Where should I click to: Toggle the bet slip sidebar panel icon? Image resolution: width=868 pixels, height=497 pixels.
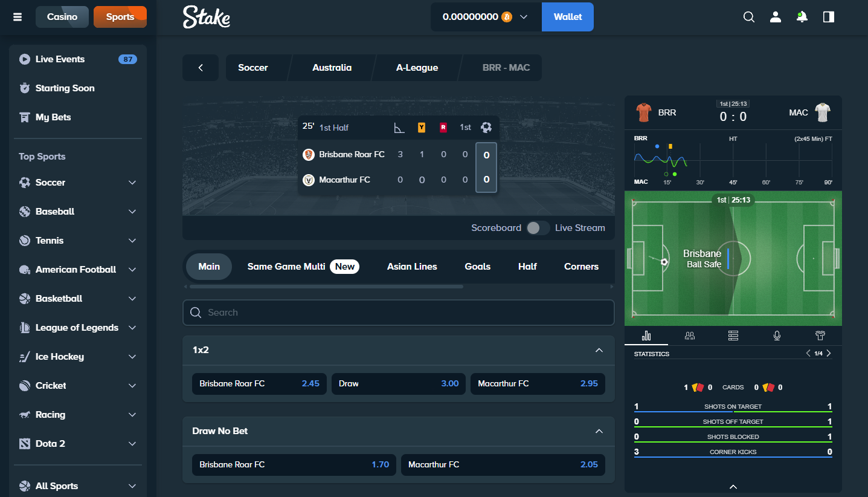[x=829, y=17]
